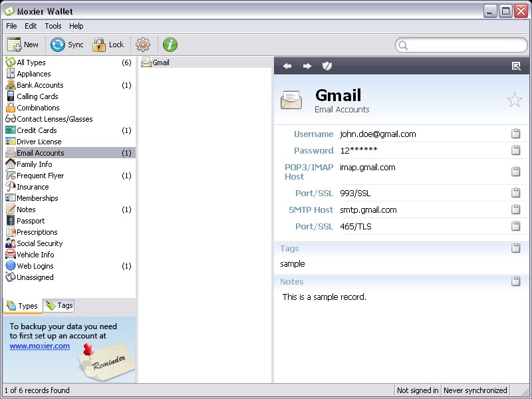Click the masked password value
Viewport: 532px width, 399px height.
click(358, 150)
